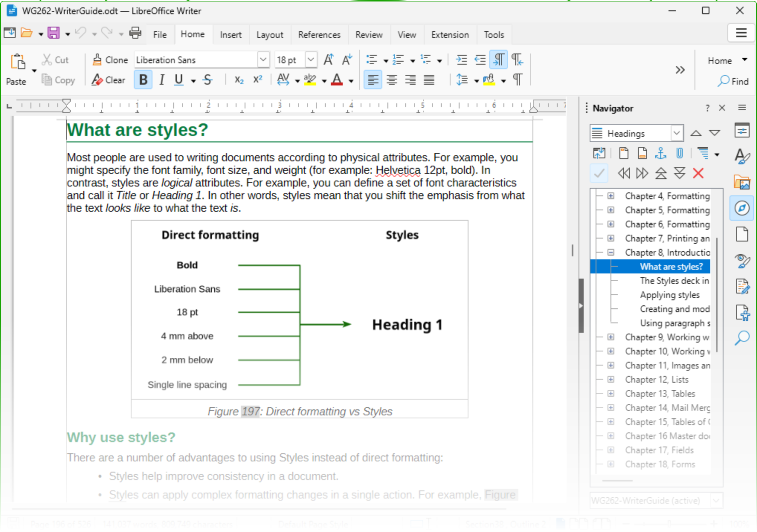Click the Navigator anchor icon
Image resolution: width=757 pixels, height=532 pixels.
[661, 153]
